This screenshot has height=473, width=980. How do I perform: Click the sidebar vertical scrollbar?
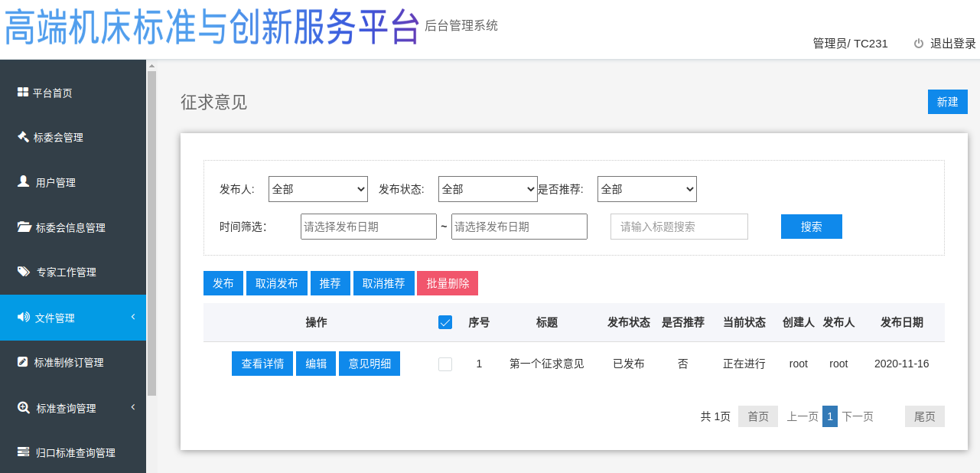tap(151, 230)
